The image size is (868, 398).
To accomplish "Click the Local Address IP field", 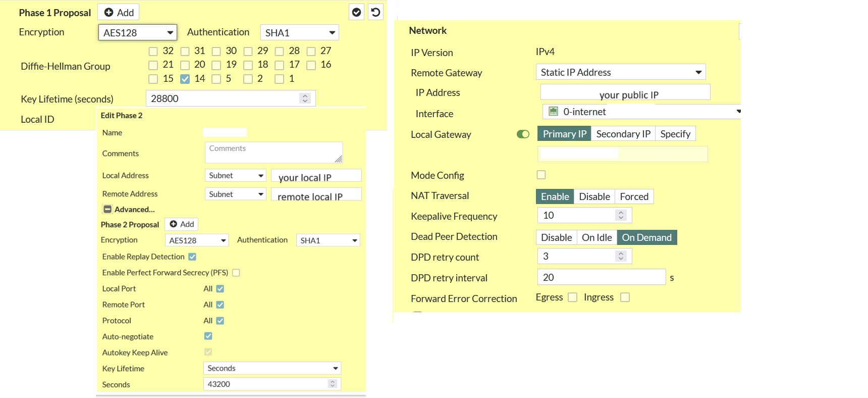I will [316, 176].
